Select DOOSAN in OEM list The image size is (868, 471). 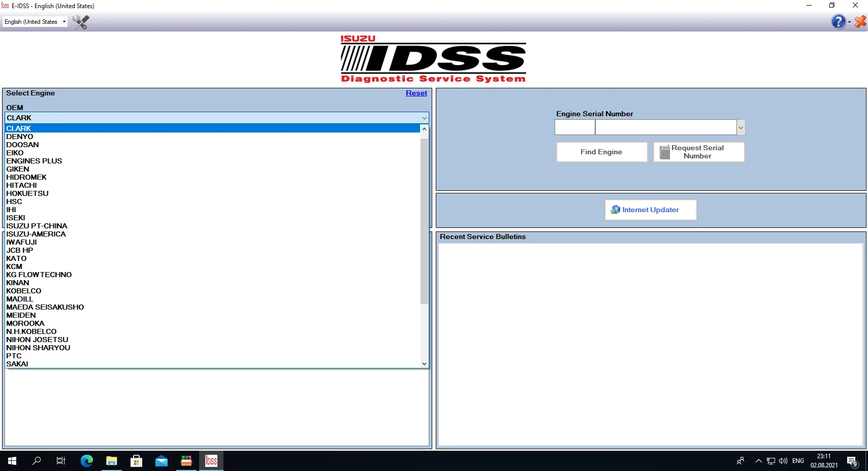[x=213, y=145]
